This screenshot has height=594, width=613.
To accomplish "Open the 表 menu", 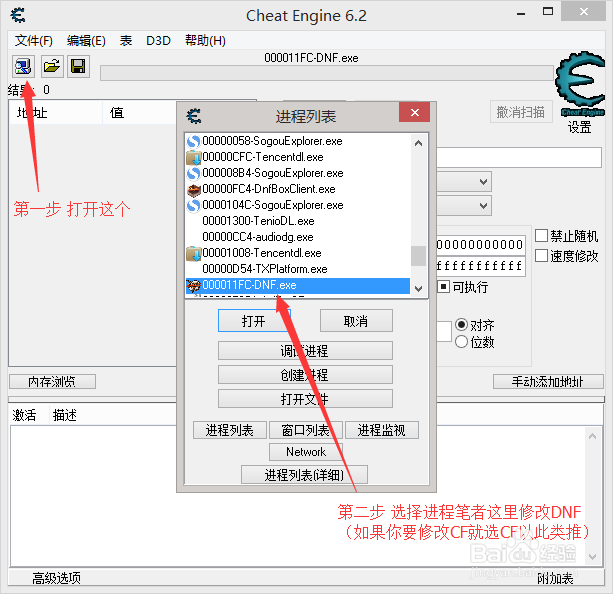I will tap(126, 41).
